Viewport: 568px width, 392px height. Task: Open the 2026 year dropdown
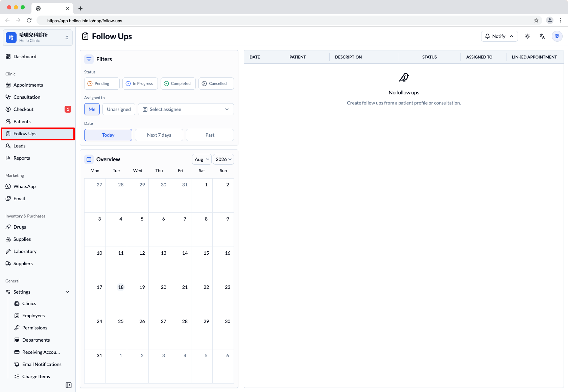(223, 159)
